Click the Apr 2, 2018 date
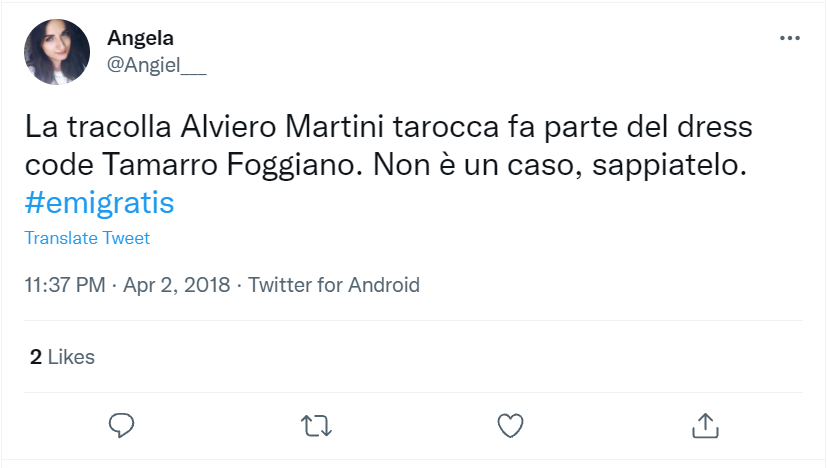This screenshot has width=827, height=468. pyautogui.click(x=178, y=285)
